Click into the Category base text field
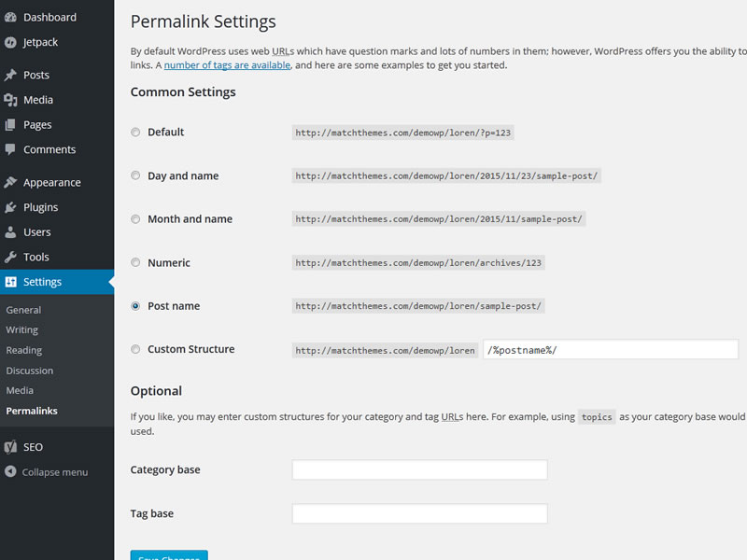The width and height of the screenshot is (747, 560). pyautogui.click(x=419, y=470)
